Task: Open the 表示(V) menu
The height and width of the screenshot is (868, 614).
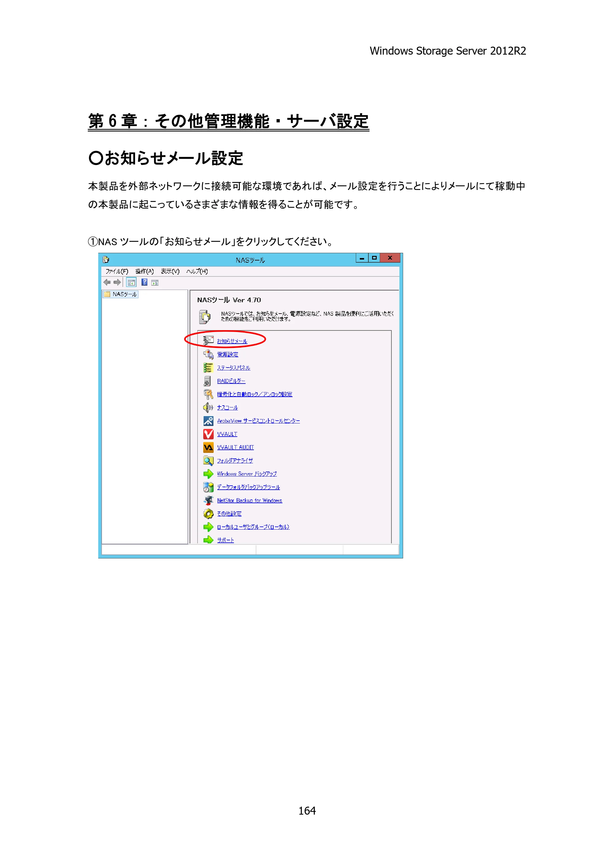Action: tap(170, 271)
